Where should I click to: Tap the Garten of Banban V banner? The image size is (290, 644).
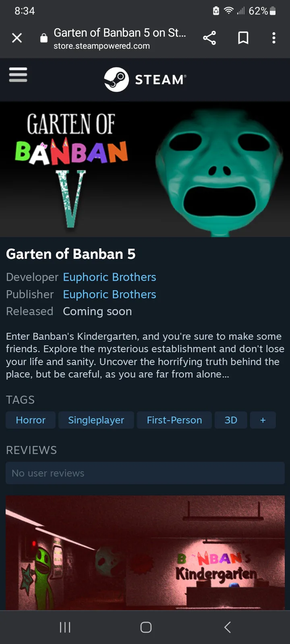point(145,169)
